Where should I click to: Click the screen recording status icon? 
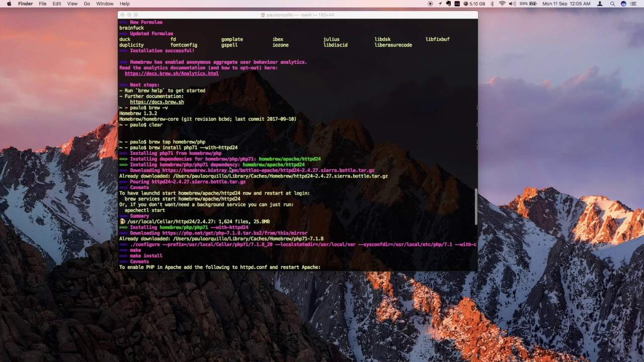pos(430,4)
